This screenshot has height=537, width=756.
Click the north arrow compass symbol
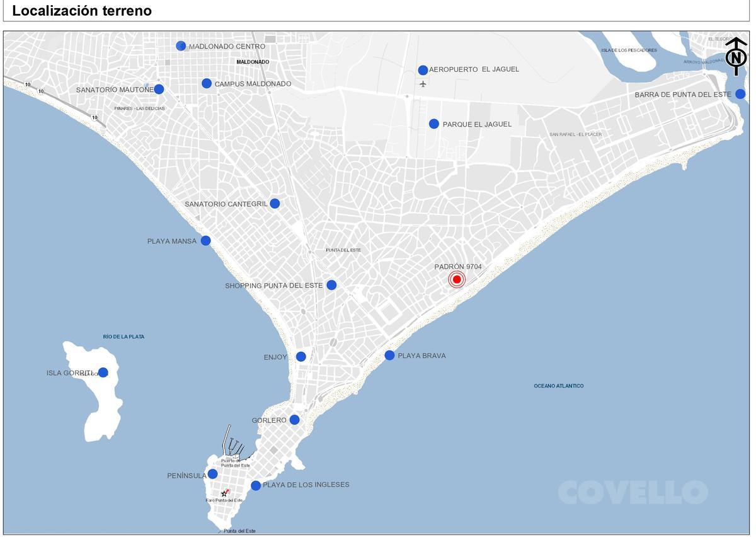[x=735, y=56]
